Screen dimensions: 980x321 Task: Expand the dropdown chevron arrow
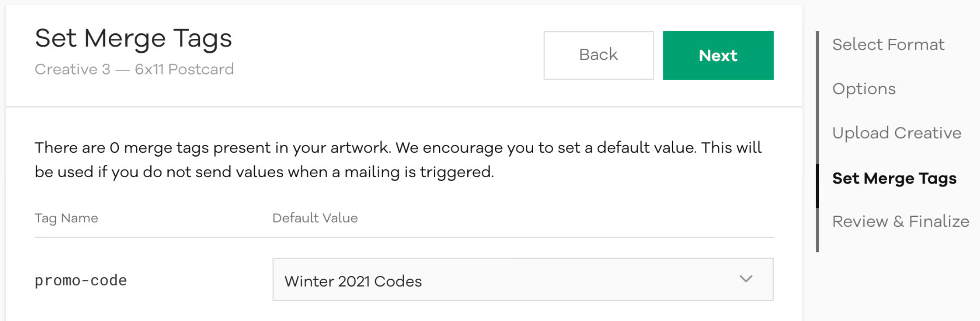pyautogui.click(x=746, y=279)
